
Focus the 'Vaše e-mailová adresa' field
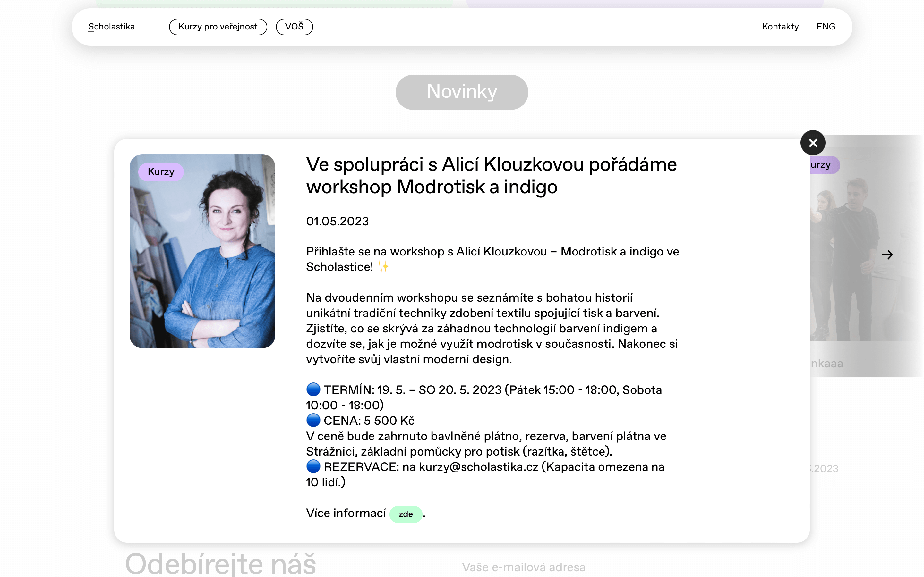pyautogui.click(x=523, y=567)
